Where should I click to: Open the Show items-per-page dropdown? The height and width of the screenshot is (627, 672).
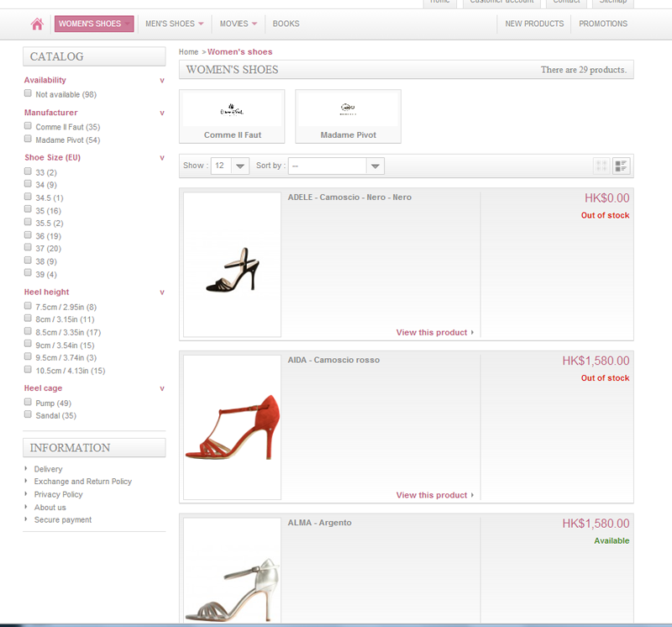point(230,166)
